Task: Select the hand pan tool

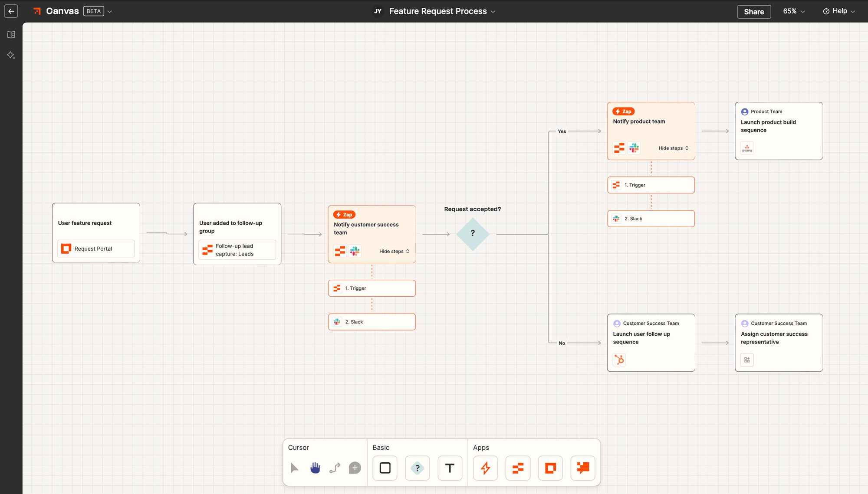Action: tap(315, 468)
